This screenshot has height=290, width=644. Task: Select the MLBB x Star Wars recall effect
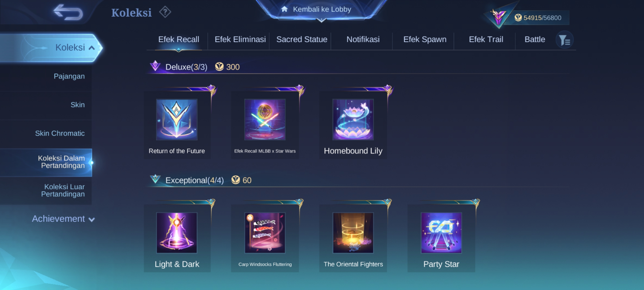[265, 125]
